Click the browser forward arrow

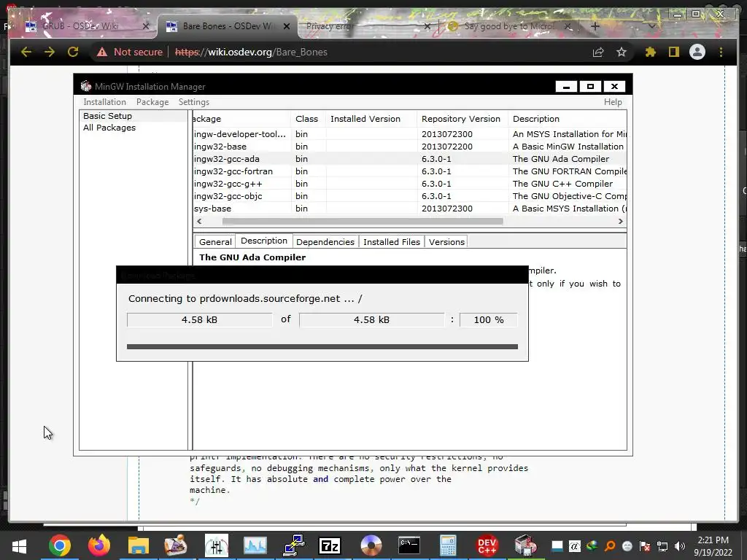(50, 52)
